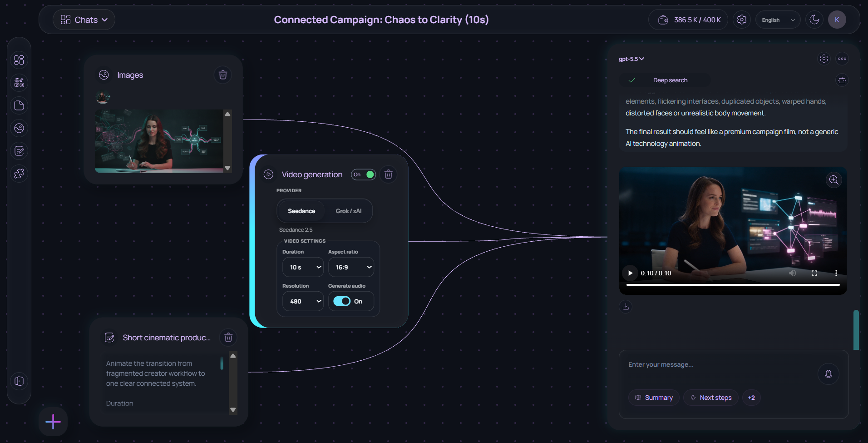Expand the Aspect ratio 16:9 dropdown
Screen dimensions: 868x443
tap(351, 267)
